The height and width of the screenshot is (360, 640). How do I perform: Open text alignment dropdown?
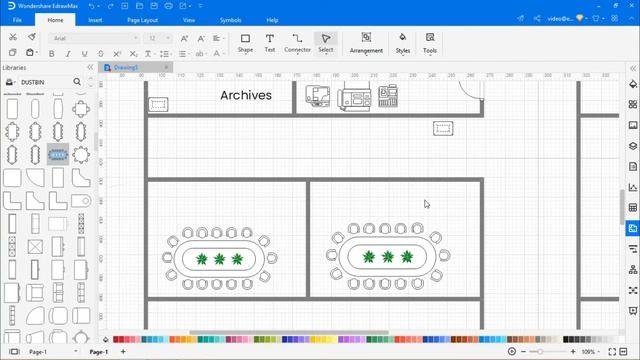pos(218,38)
